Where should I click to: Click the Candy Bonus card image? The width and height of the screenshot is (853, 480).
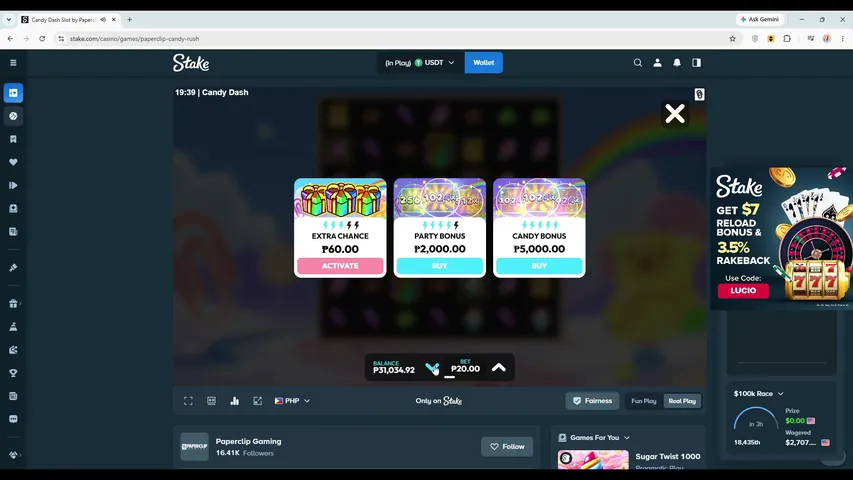click(x=539, y=199)
